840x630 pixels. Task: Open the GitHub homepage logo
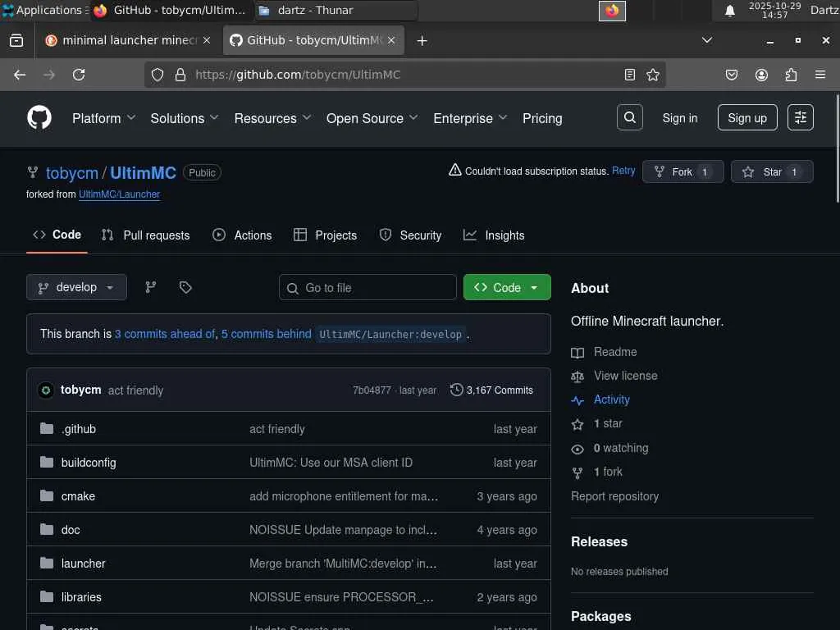pos(39,118)
